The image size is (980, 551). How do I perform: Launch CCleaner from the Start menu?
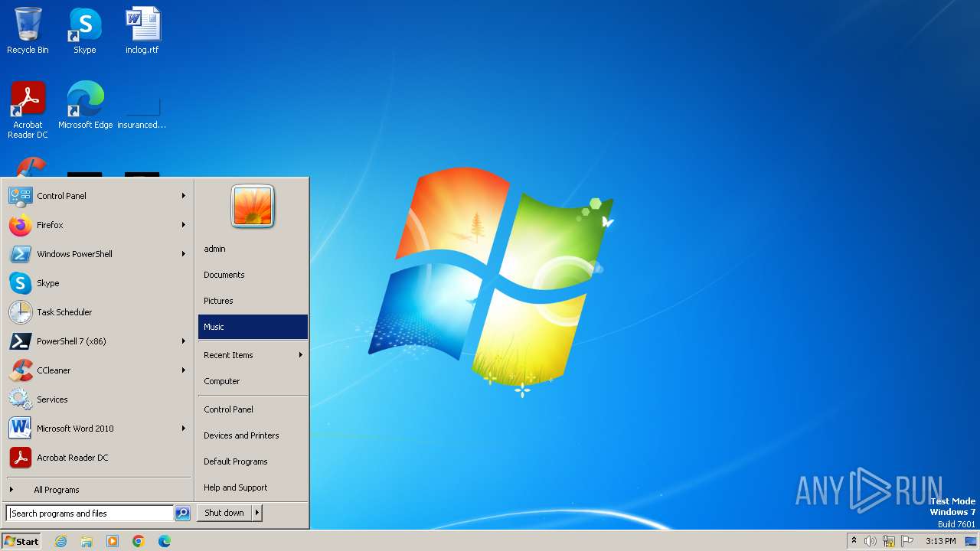[97, 370]
